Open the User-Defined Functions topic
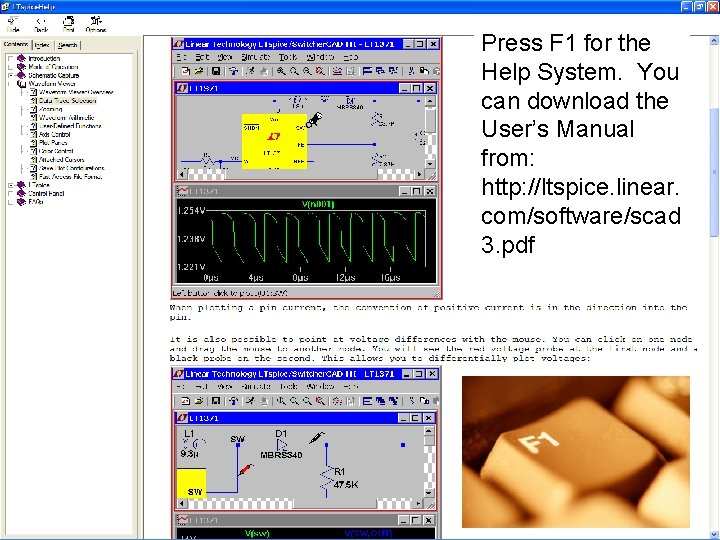 point(70,126)
